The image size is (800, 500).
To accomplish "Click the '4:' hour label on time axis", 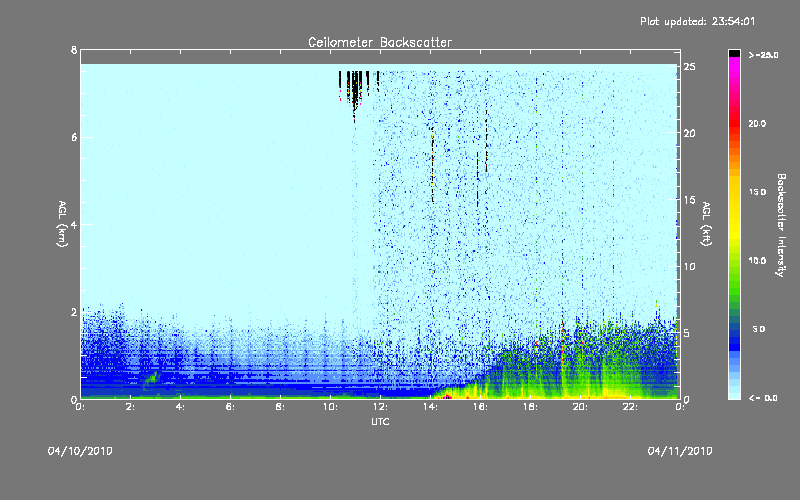I will 181,407.
